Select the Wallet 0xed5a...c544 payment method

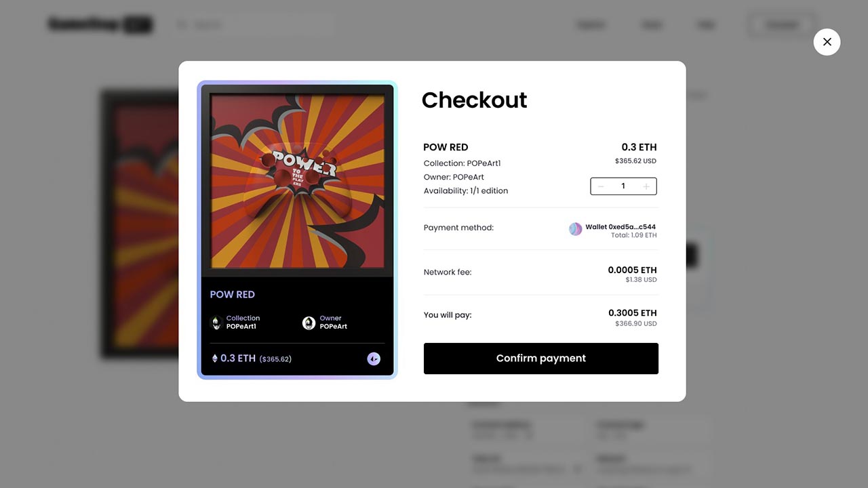620,227
